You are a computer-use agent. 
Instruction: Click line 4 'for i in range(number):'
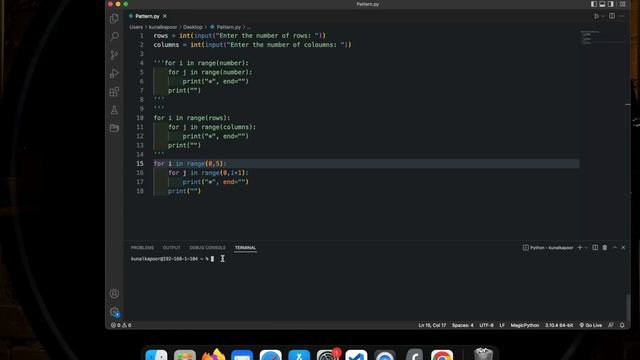tap(201, 63)
